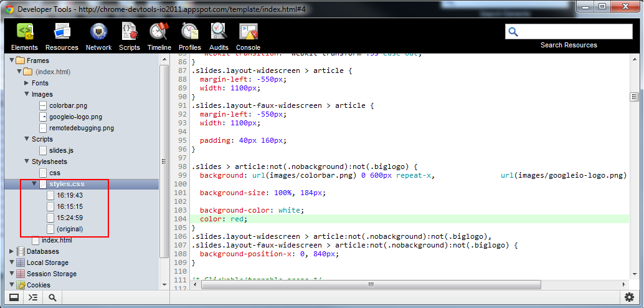Select remotedebugging.png image resource
This screenshot has width=644, height=308.
(77, 128)
